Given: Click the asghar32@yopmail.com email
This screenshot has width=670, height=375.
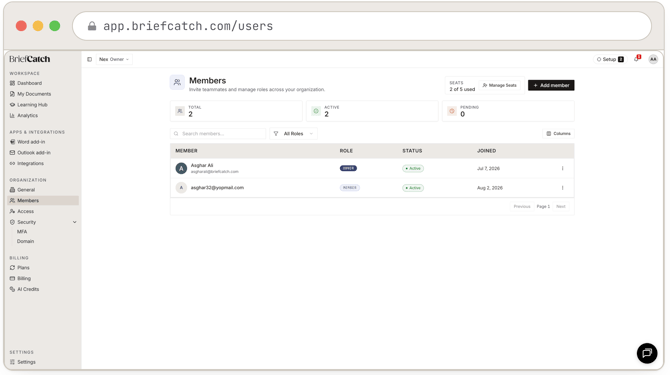Looking at the screenshot, I should click(217, 188).
